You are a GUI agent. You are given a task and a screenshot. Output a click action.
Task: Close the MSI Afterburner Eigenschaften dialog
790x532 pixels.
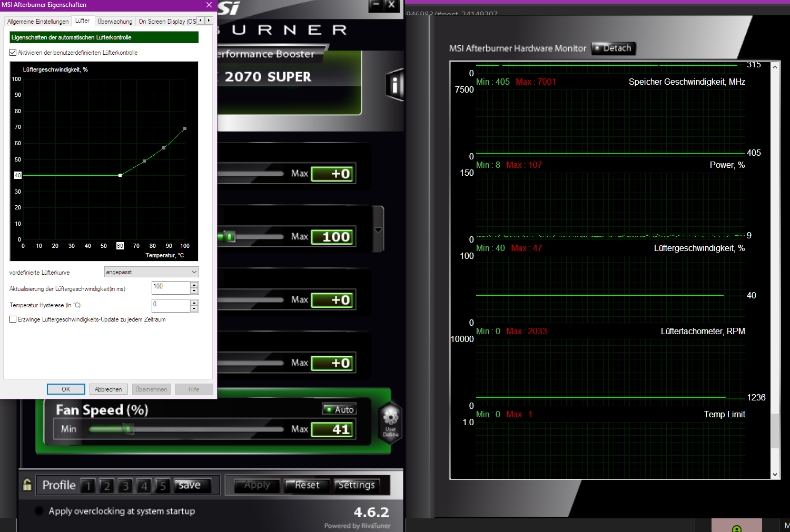pyautogui.click(x=209, y=5)
